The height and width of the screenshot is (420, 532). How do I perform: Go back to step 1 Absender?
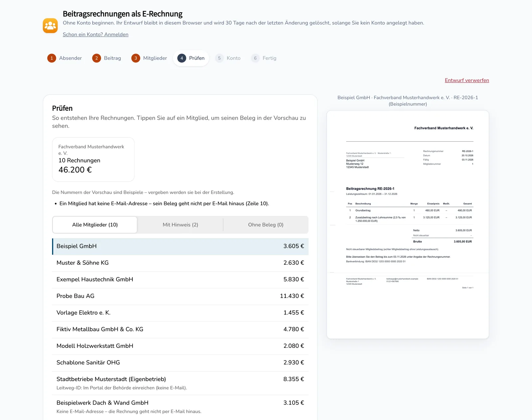tap(65, 58)
